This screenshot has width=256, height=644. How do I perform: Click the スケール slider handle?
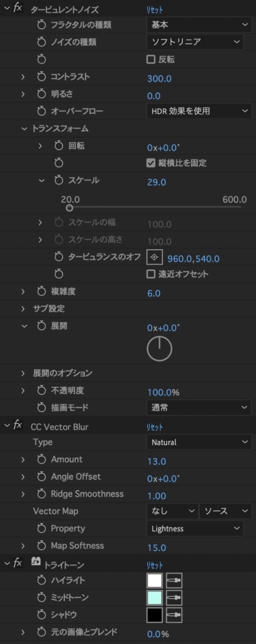(69, 208)
